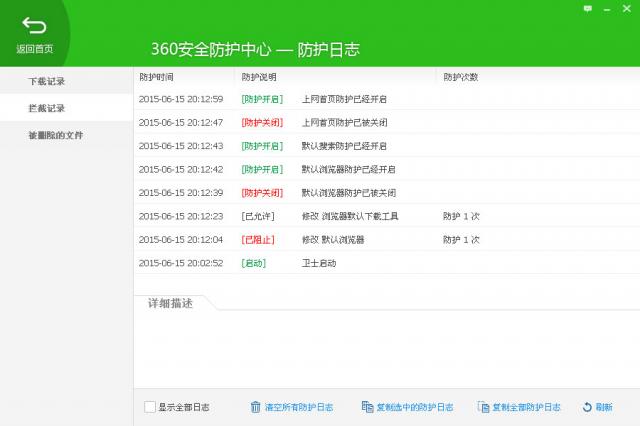This screenshot has width=640, height=426.
Task: Open the 详细描述 tab
Action: [171, 303]
